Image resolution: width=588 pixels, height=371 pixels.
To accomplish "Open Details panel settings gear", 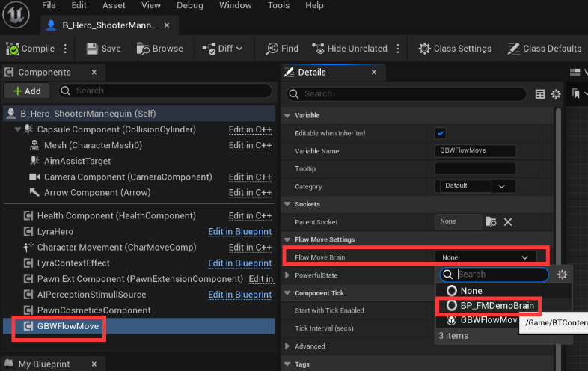I will point(556,93).
